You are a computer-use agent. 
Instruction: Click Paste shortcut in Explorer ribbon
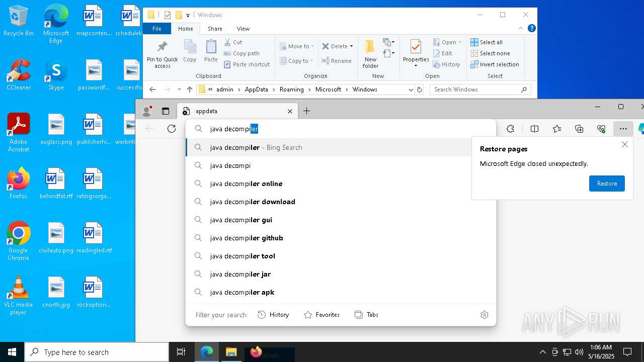(x=247, y=64)
